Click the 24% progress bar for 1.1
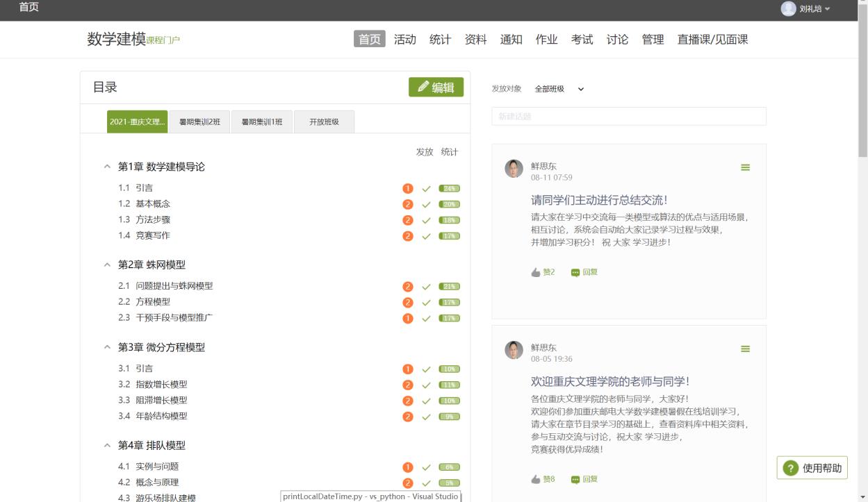Image resolution: width=868 pixels, height=502 pixels. click(450, 188)
